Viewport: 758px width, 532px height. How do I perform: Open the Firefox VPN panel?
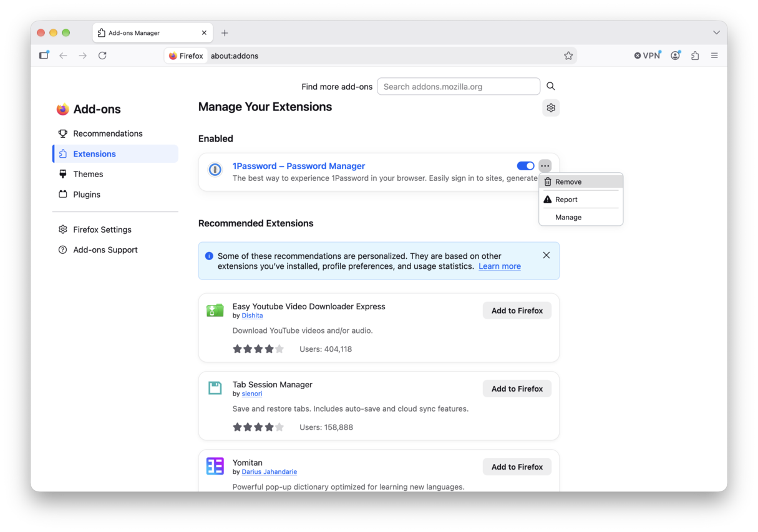click(x=647, y=56)
